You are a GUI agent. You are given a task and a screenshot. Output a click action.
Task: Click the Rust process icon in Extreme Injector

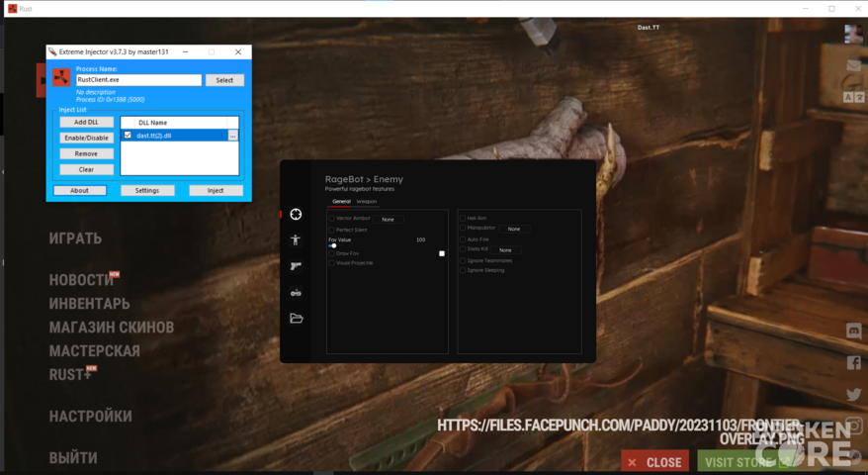coord(61,77)
